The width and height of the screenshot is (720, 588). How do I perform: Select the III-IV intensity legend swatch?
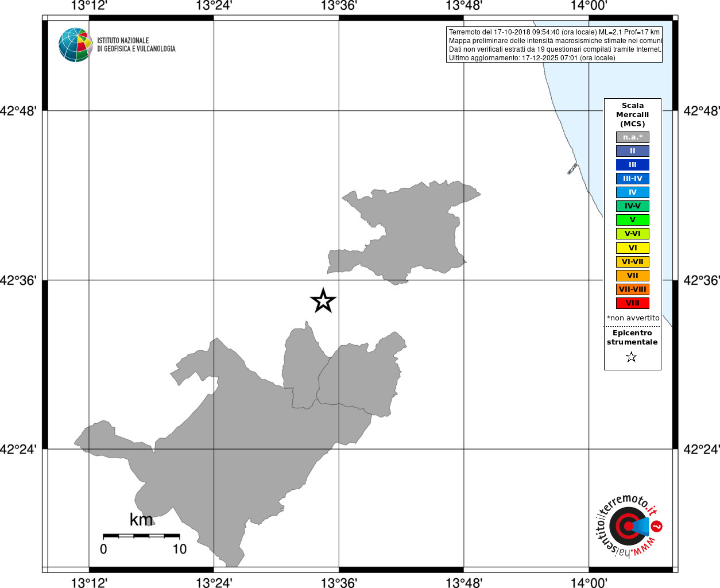[633, 179]
